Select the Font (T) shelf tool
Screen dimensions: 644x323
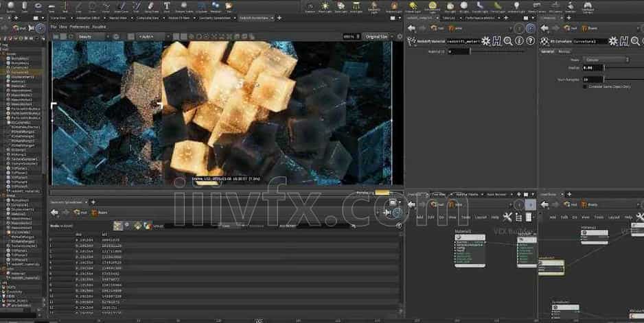167,5
